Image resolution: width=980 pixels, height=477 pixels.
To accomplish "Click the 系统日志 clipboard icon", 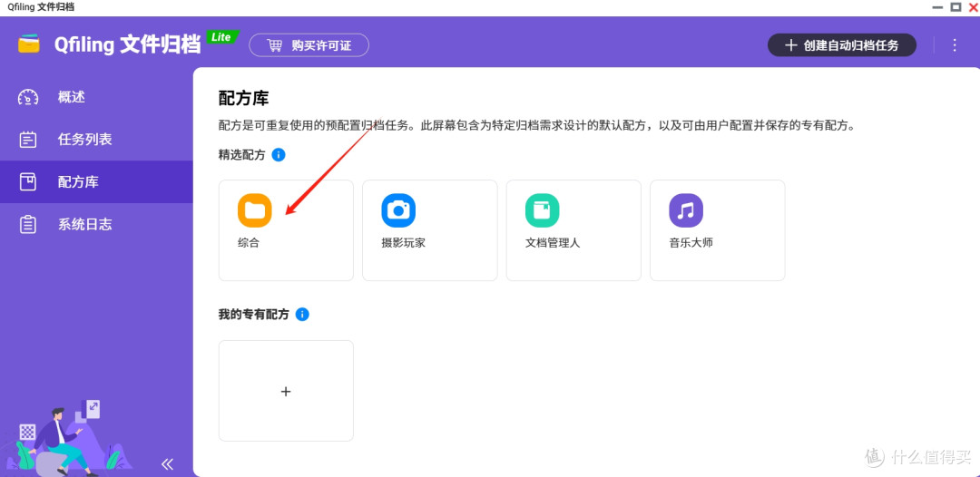I will [x=28, y=224].
